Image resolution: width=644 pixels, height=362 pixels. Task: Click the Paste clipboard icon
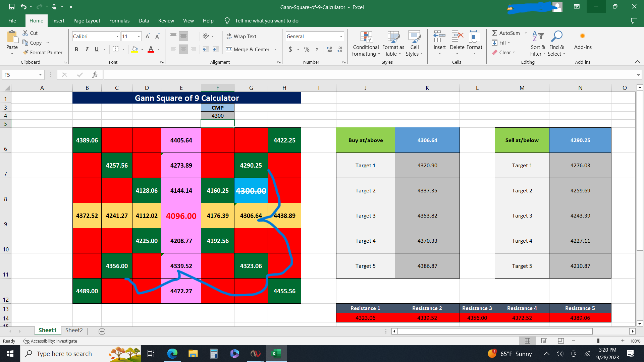tap(12, 37)
